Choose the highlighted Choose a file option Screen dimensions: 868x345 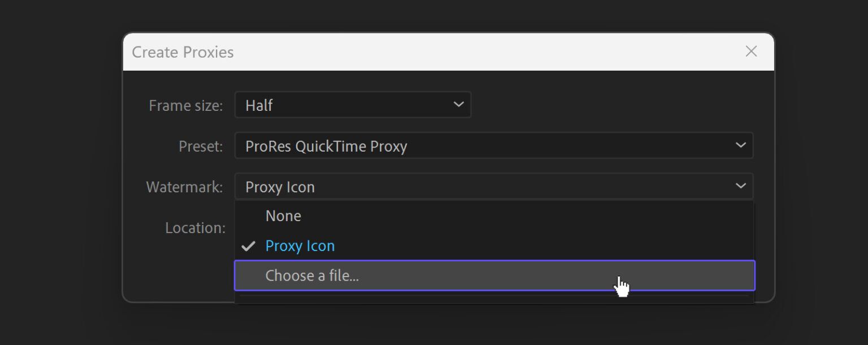313,275
